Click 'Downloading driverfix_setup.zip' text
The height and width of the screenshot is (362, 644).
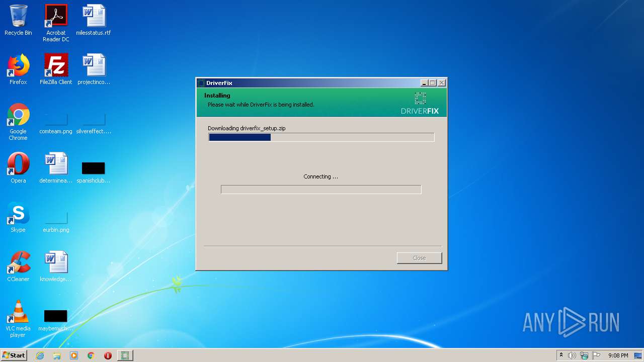247,128
